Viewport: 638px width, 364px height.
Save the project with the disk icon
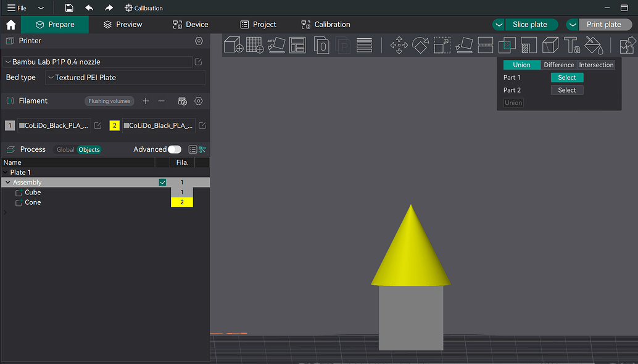click(x=69, y=8)
